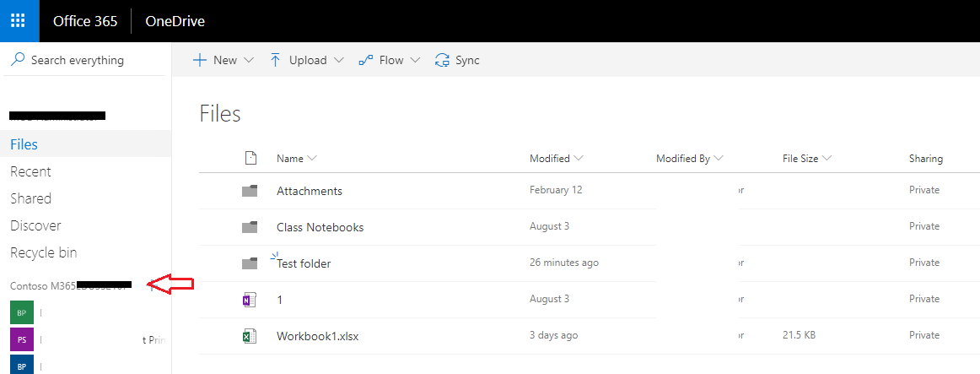
Task: Click the Files page heading
Action: tap(220, 114)
